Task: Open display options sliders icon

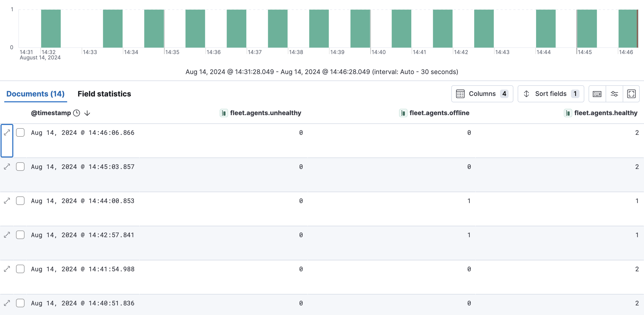Action: [x=614, y=94]
